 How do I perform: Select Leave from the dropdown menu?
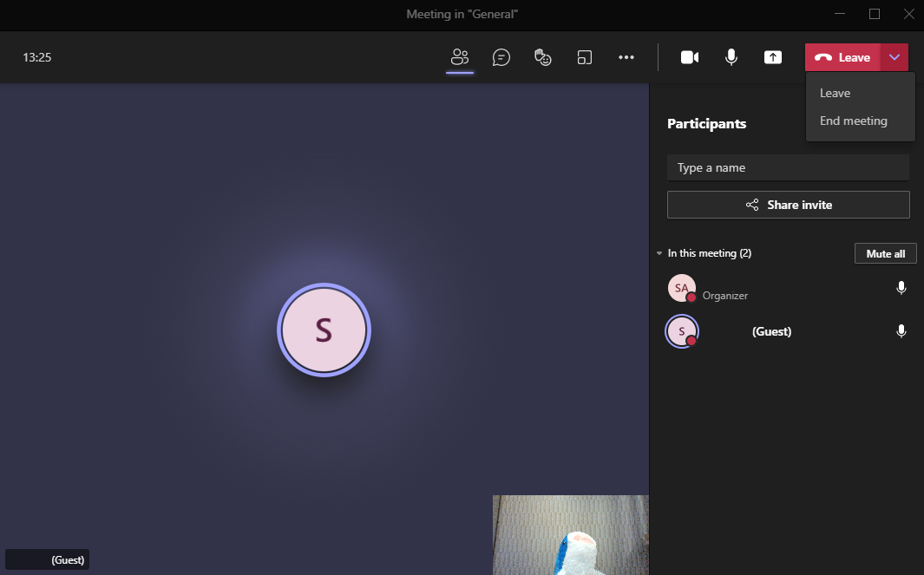tap(835, 93)
